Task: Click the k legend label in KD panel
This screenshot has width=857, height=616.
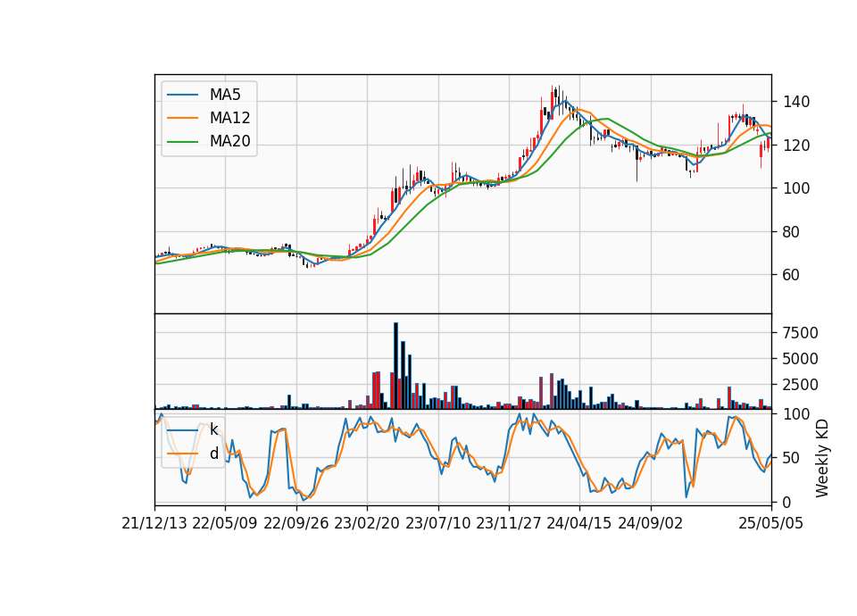Action: tap(213, 429)
